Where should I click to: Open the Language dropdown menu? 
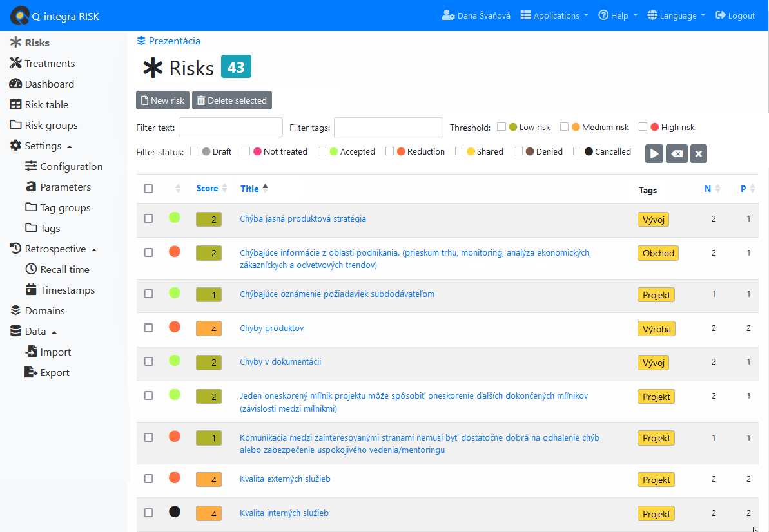[x=676, y=15]
